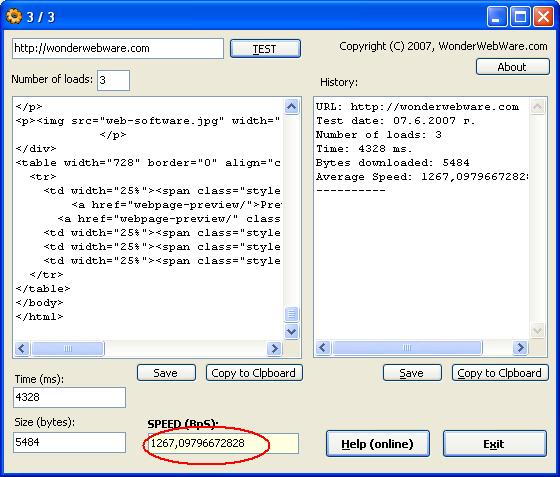Screen dimensions: 560x477
Task: Save the HTML source output
Action: click(x=166, y=373)
